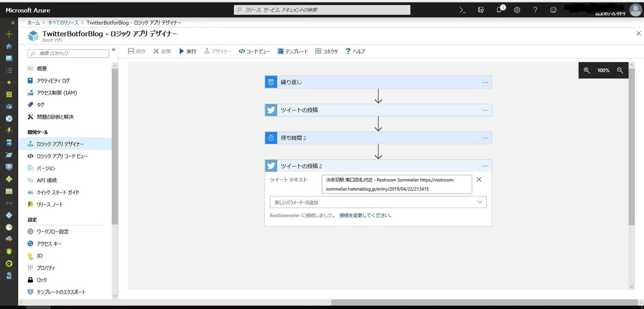Image resolution: width=644 pixels, height=309 pixels.
Task: Open ヘルプ in designer toolbar
Action: pos(355,51)
